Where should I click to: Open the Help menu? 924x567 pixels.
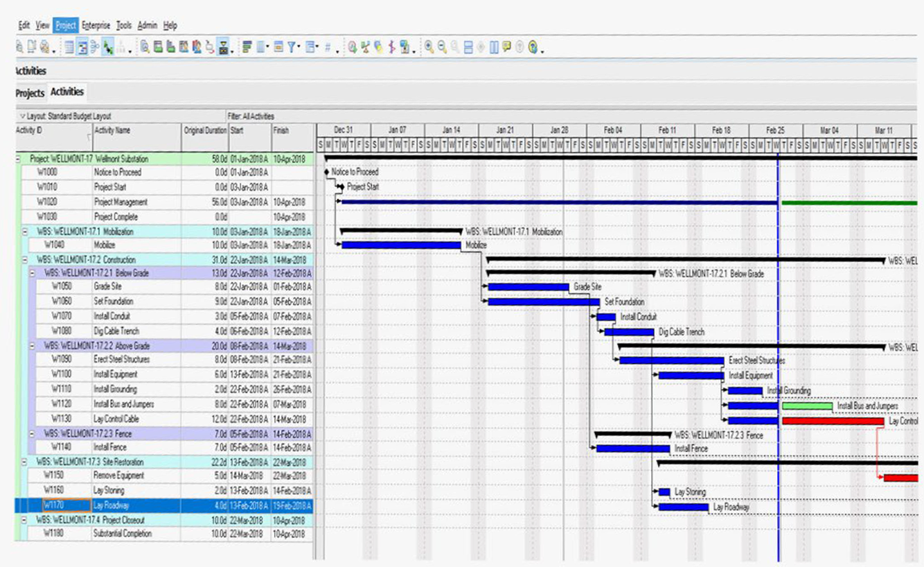(x=170, y=26)
